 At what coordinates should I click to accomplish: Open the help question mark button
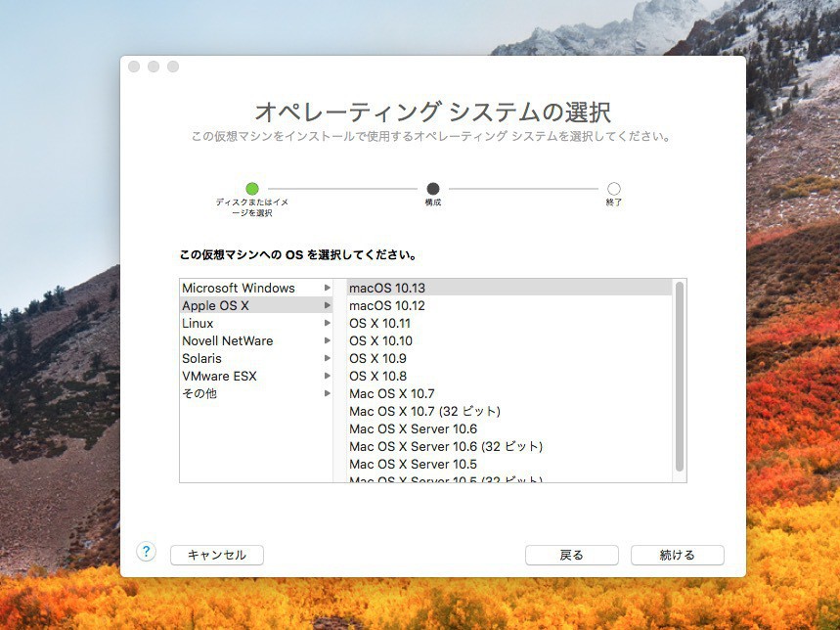tap(146, 552)
